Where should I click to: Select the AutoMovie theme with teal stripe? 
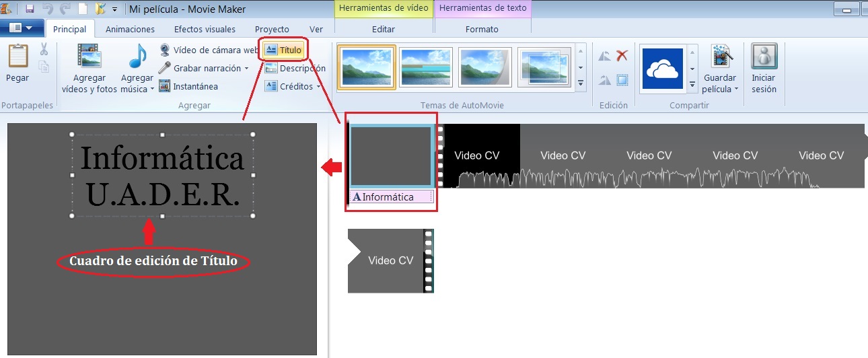pyautogui.click(x=426, y=67)
